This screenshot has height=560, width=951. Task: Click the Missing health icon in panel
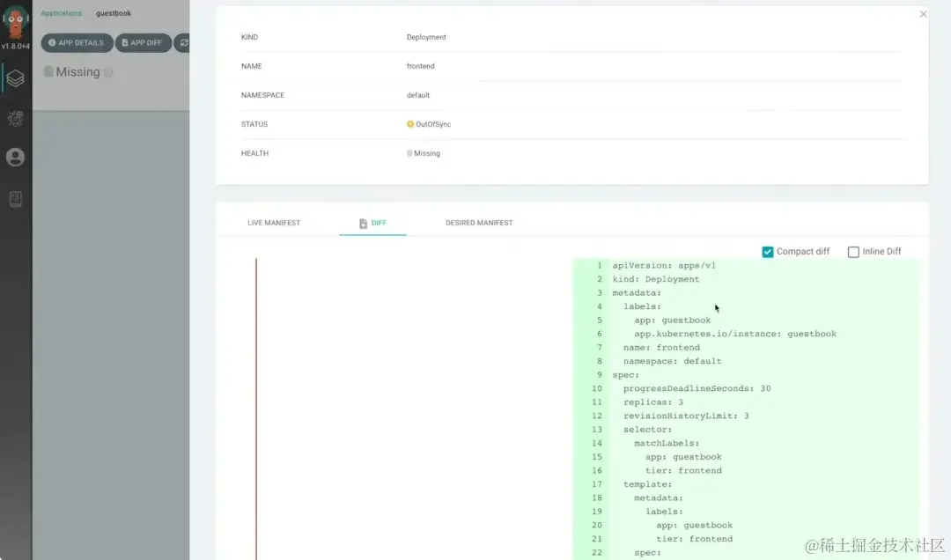click(x=409, y=153)
